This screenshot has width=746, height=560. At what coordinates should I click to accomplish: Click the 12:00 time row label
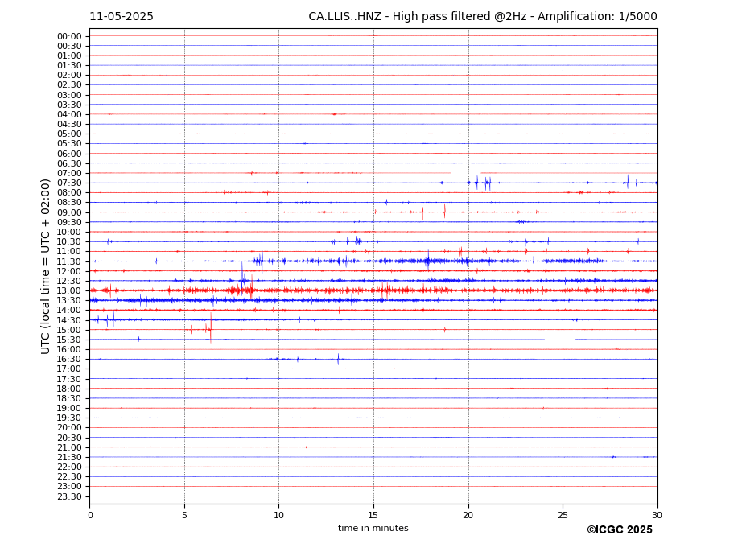point(69,271)
